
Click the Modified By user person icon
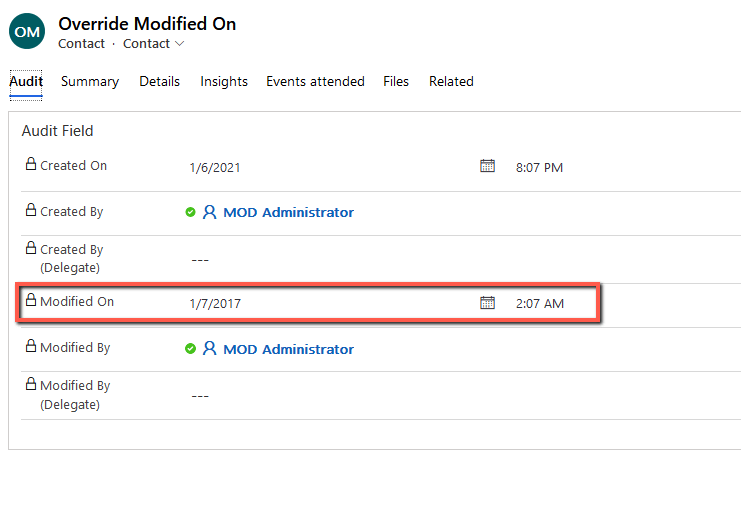(x=209, y=349)
